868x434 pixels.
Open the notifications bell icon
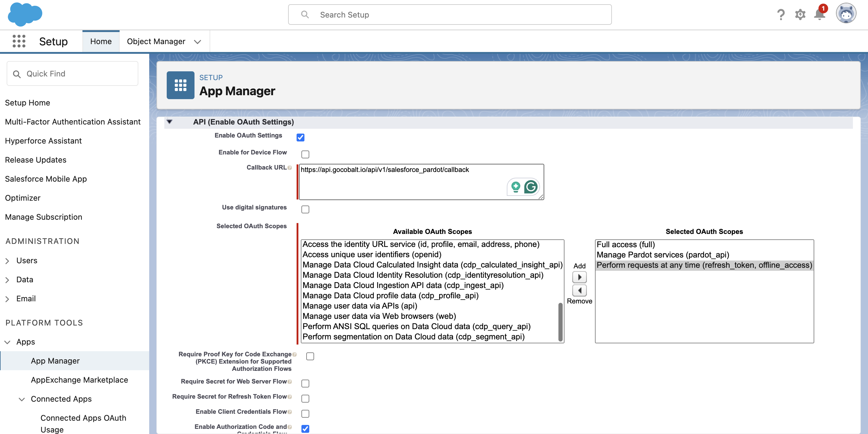pos(819,15)
